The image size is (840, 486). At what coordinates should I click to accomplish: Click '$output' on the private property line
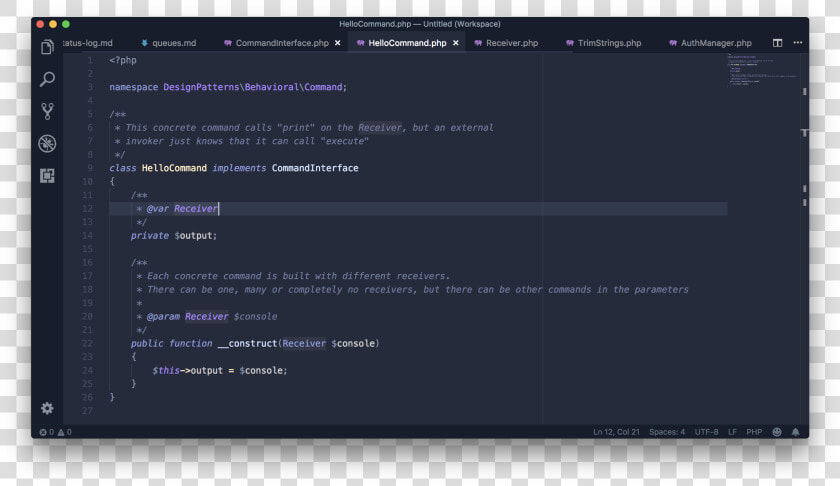tap(193, 235)
